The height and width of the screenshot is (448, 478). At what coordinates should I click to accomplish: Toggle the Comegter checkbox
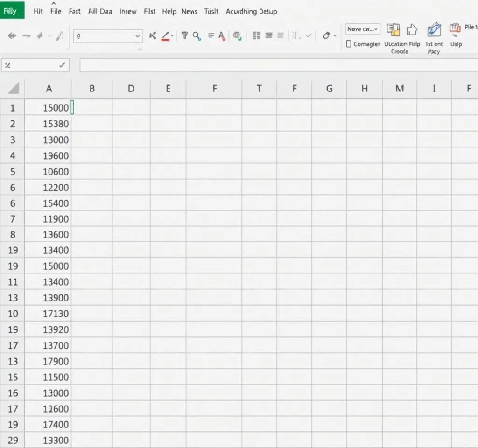[x=349, y=44]
